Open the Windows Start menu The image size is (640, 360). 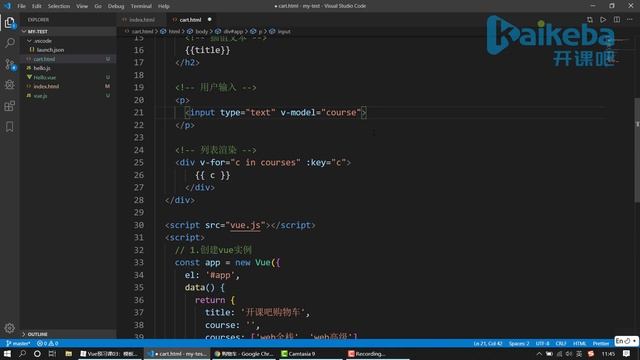[x=7, y=353]
